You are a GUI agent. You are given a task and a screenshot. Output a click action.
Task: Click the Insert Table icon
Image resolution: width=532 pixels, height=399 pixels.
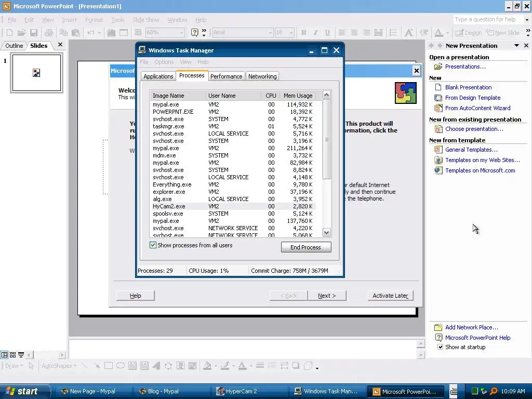click(124, 33)
